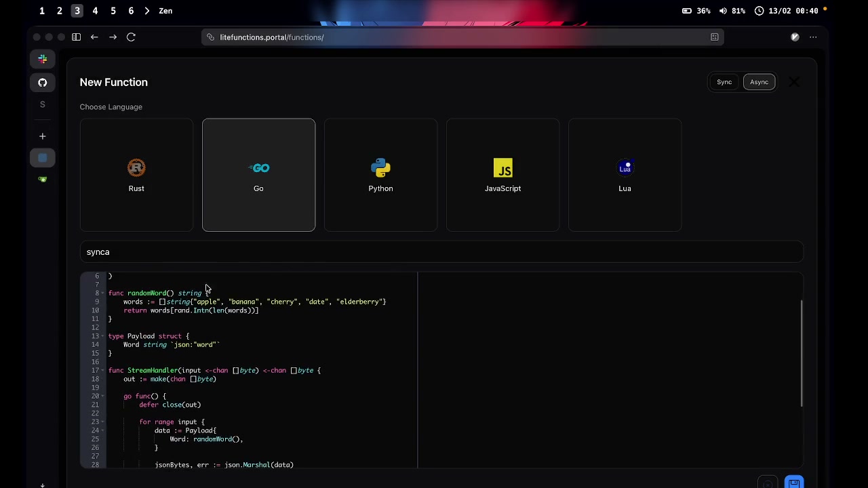Click 'return words[rand.Intn(len(words))]' code line
Viewport: 868px width, 488px height.
point(191,310)
